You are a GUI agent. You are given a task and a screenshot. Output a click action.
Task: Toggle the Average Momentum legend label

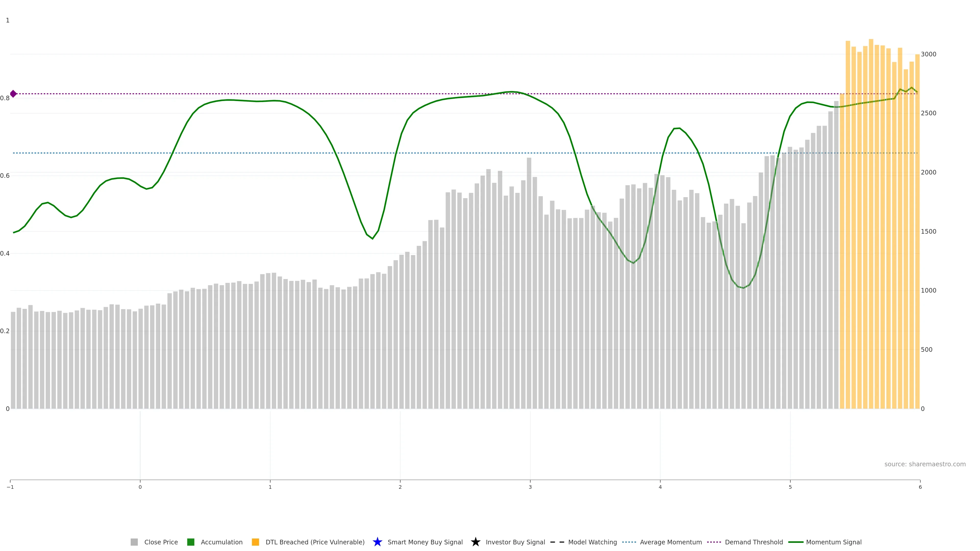[671, 542]
